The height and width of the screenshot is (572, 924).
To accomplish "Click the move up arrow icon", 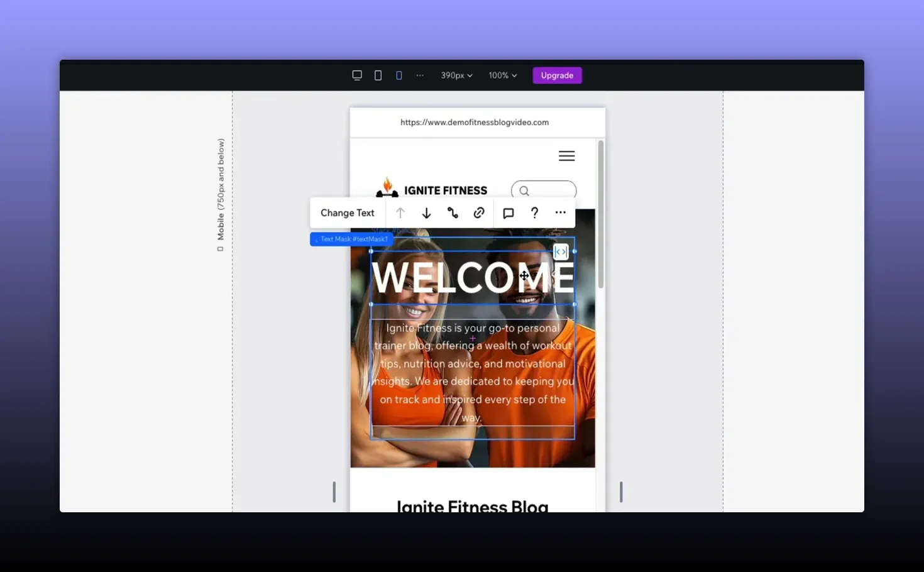I will click(400, 213).
